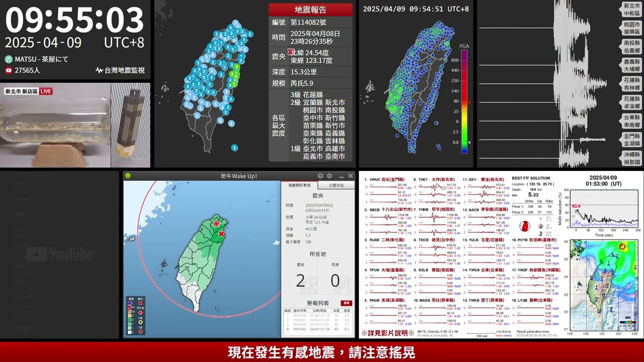Select alert row 4 with magnitude 5.2
Viewport: 644px width, 362px height.
coord(318,329)
